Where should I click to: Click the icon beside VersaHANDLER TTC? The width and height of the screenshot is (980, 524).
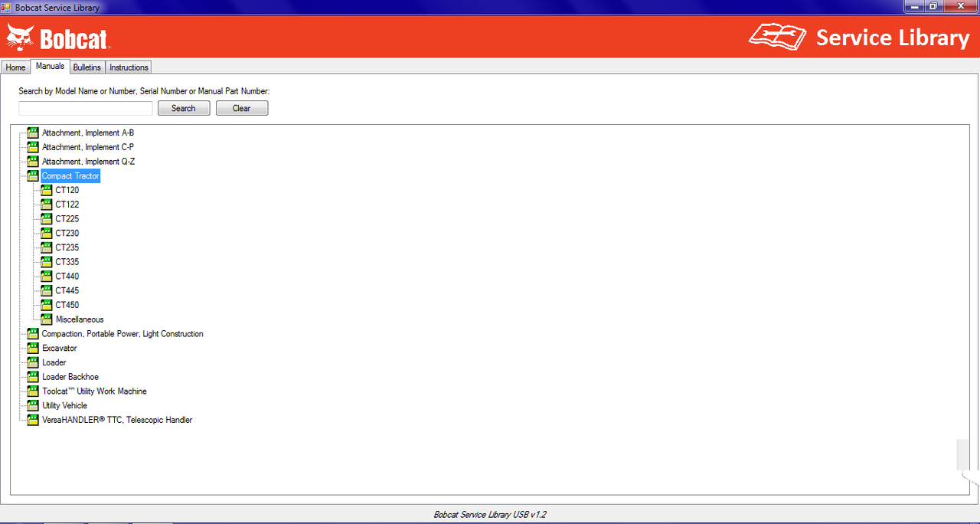[32, 420]
